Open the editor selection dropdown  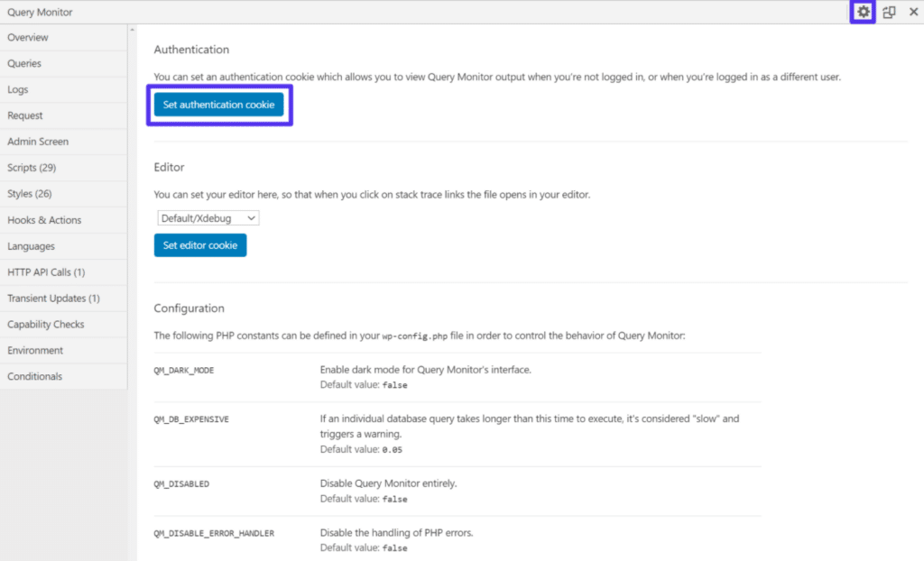pyautogui.click(x=208, y=217)
